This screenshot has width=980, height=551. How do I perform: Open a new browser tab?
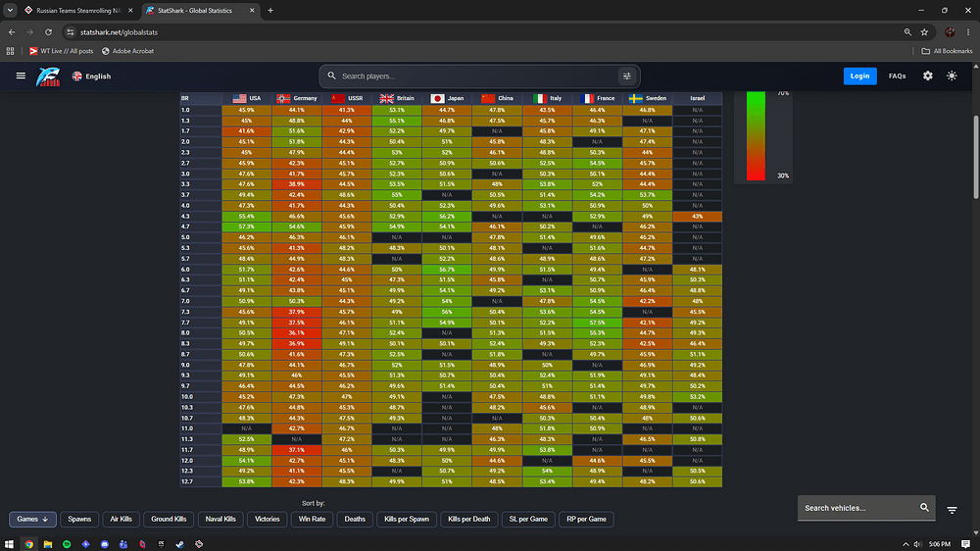[x=270, y=11]
